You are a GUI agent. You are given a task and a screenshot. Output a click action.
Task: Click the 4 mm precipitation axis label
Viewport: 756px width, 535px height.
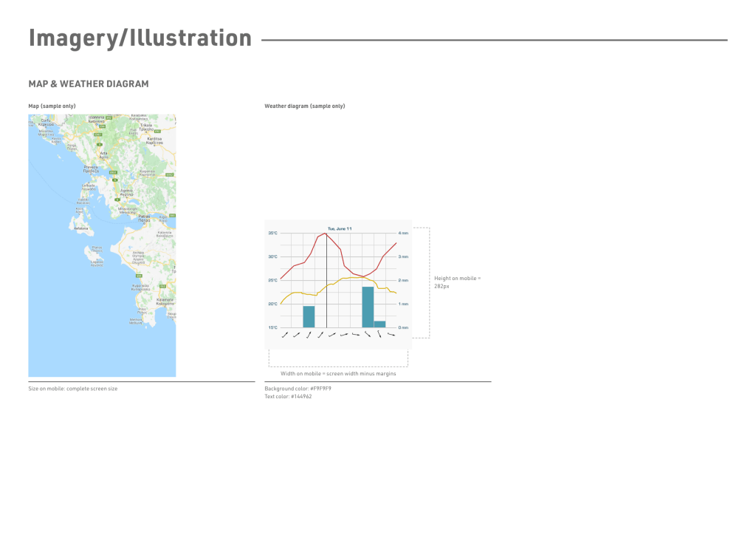click(x=403, y=234)
